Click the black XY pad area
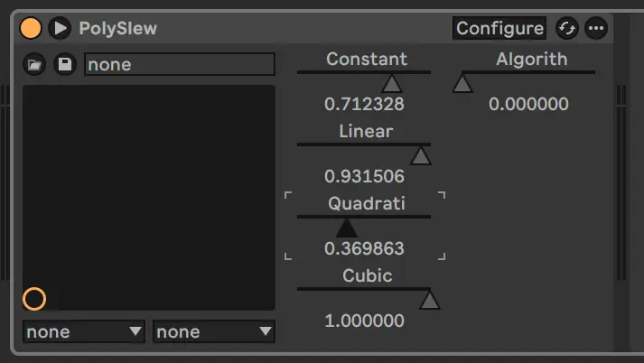Viewport: 644px width, 363px height. 149,190
